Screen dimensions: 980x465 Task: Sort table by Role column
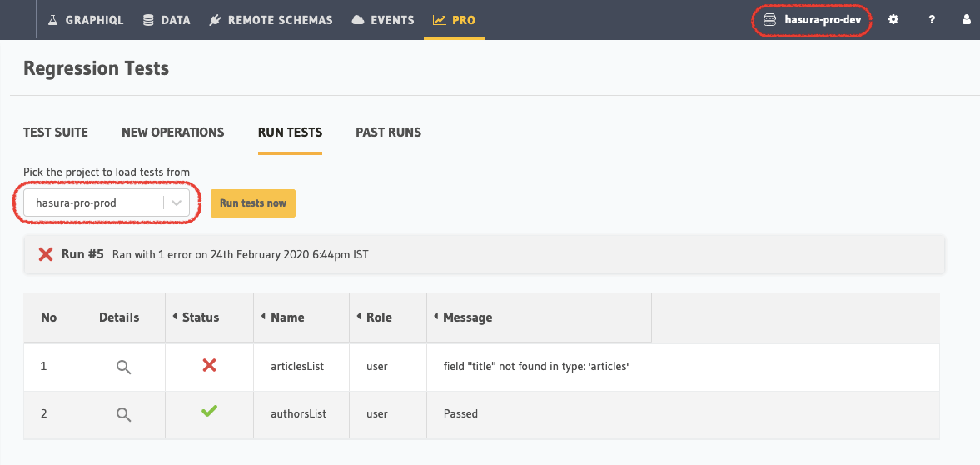(378, 317)
